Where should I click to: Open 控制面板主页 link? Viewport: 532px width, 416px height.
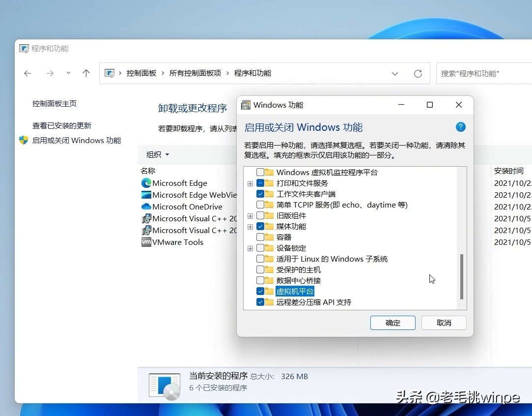point(55,104)
